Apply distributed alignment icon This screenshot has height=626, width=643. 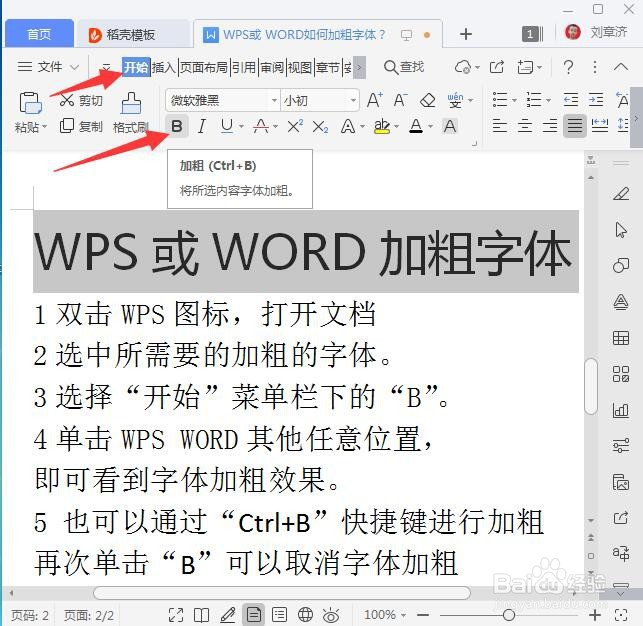[600, 125]
